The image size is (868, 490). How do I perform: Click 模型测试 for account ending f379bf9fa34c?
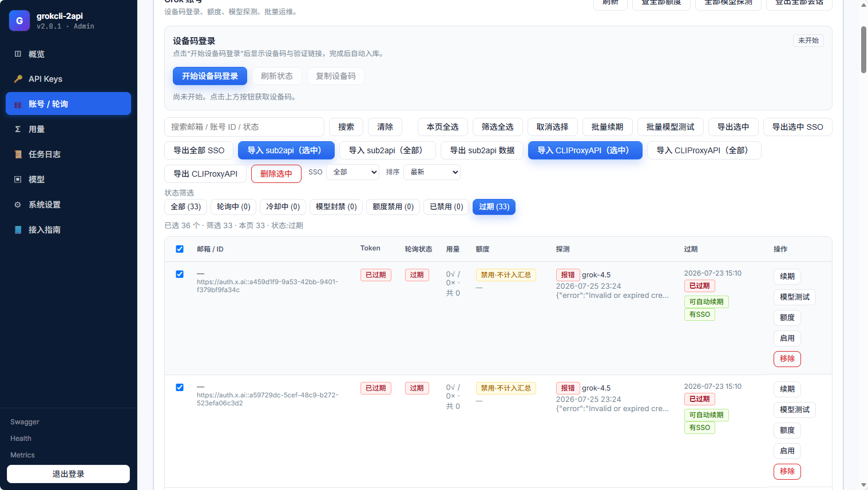[795, 297]
